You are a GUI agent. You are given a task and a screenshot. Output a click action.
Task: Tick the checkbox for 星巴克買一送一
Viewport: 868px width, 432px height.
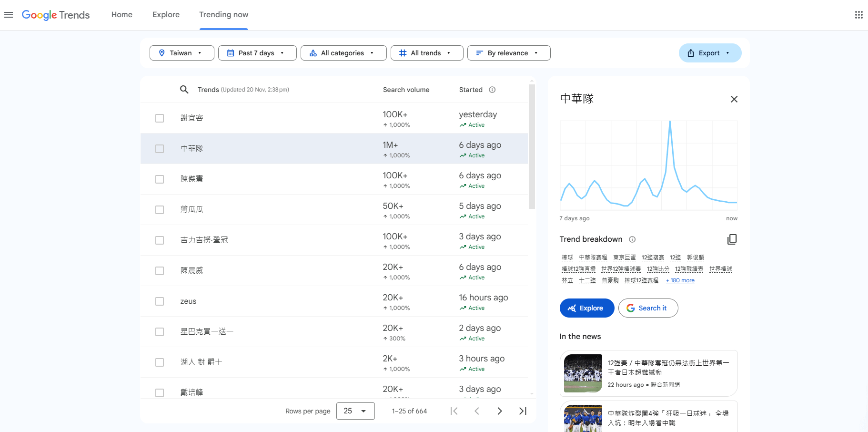(160, 332)
